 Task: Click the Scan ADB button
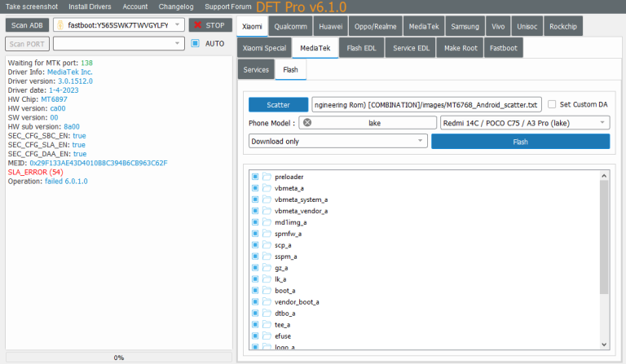tap(27, 25)
